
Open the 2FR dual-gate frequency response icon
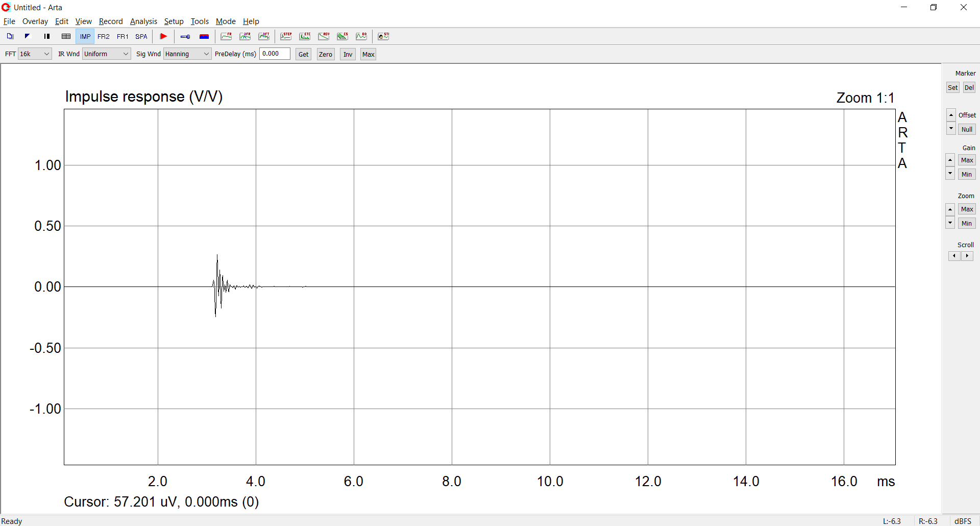pyautogui.click(x=245, y=36)
